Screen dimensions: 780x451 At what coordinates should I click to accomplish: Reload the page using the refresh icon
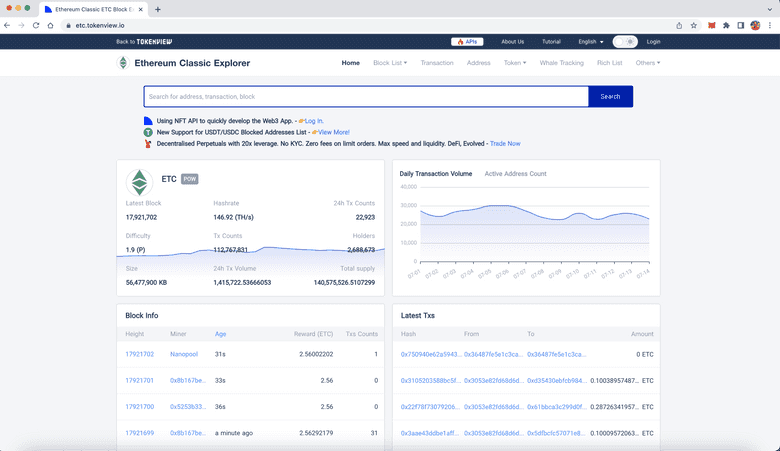click(x=37, y=25)
